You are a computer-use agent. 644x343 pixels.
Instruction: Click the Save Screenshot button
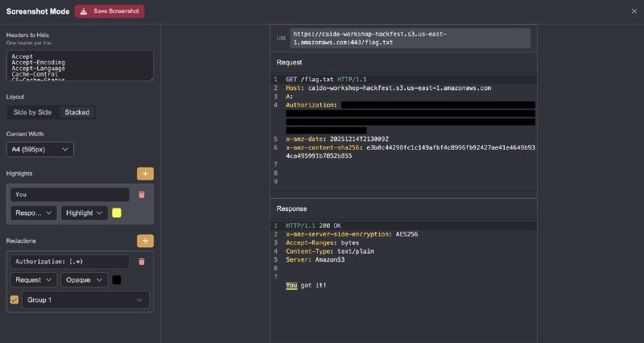click(109, 11)
